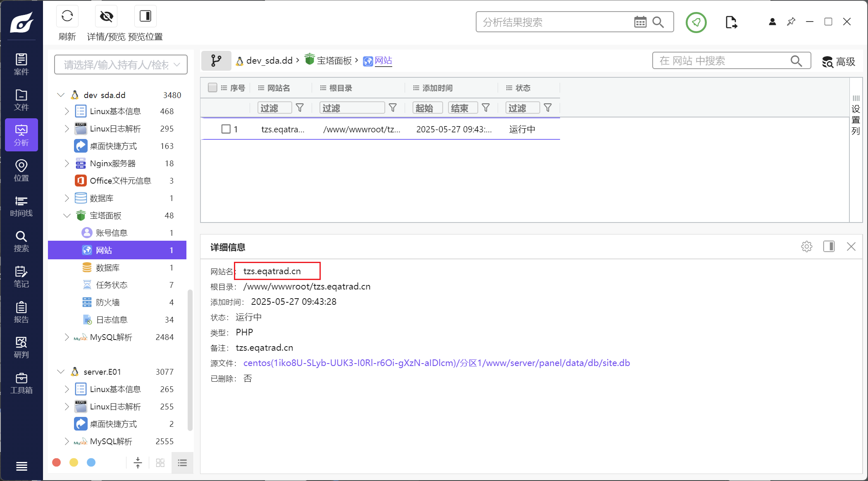Check the select-all checkbox in table header
Screen dimensions: 868x481
[212, 88]
